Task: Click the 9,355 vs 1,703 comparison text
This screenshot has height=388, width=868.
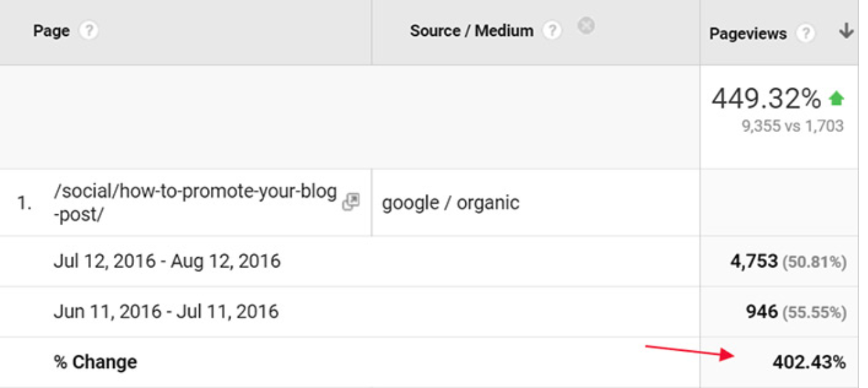Action: [x=792, y=126]
